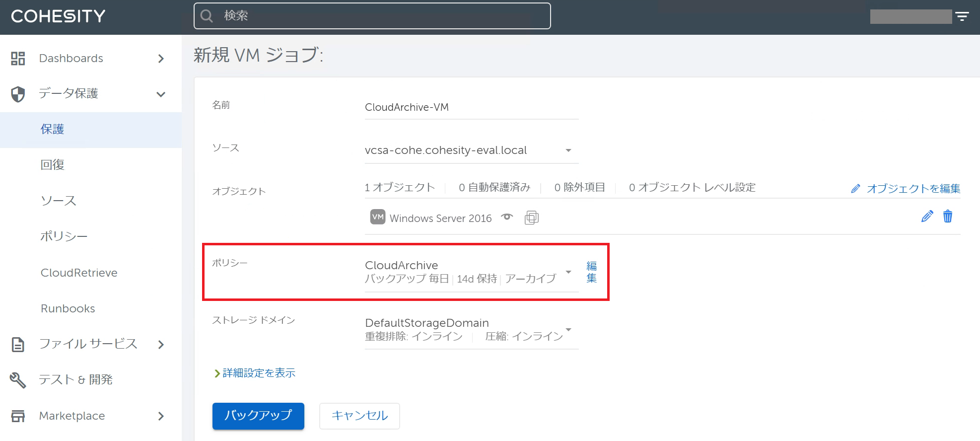
Task: Click the 編集 link for policy
Action: (592, 272)
